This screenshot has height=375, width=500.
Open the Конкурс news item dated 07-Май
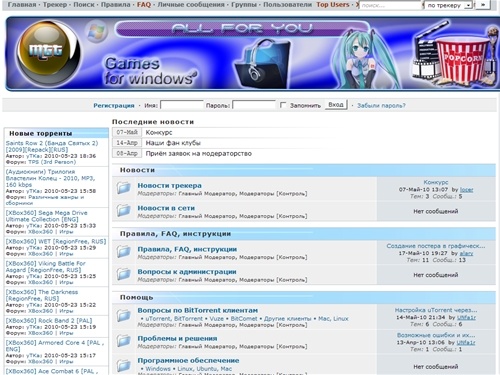pos(159,132)
